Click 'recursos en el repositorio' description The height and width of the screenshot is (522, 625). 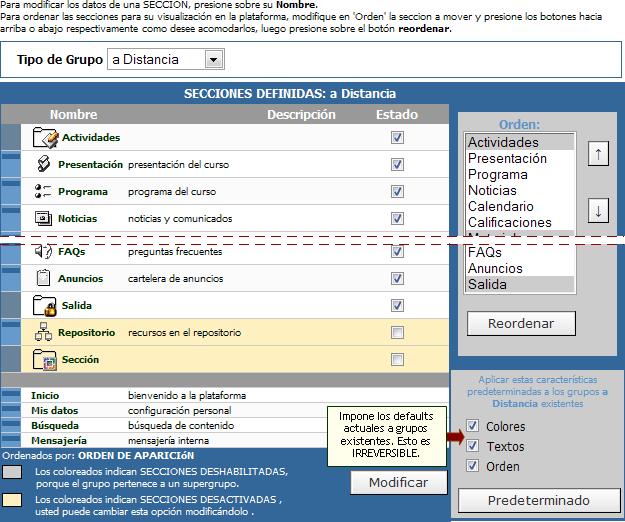(185, 332)
